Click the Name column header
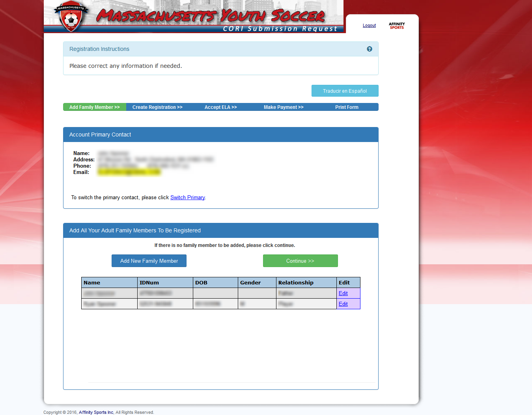 point(109,282)
